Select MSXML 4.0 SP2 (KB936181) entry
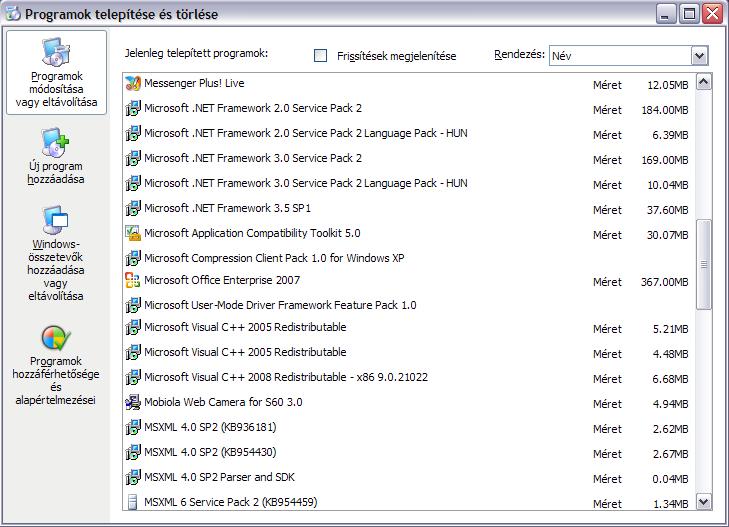The image size is (729, 527). click(x=409, y=428)
